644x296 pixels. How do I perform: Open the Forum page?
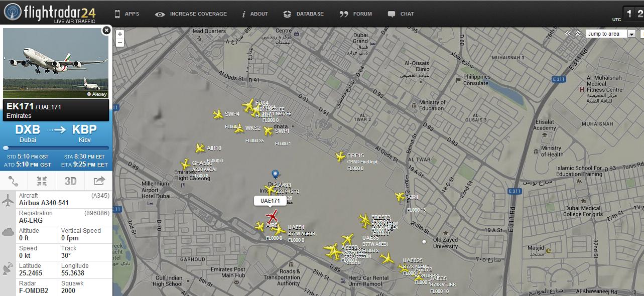[x=356, y=14]
